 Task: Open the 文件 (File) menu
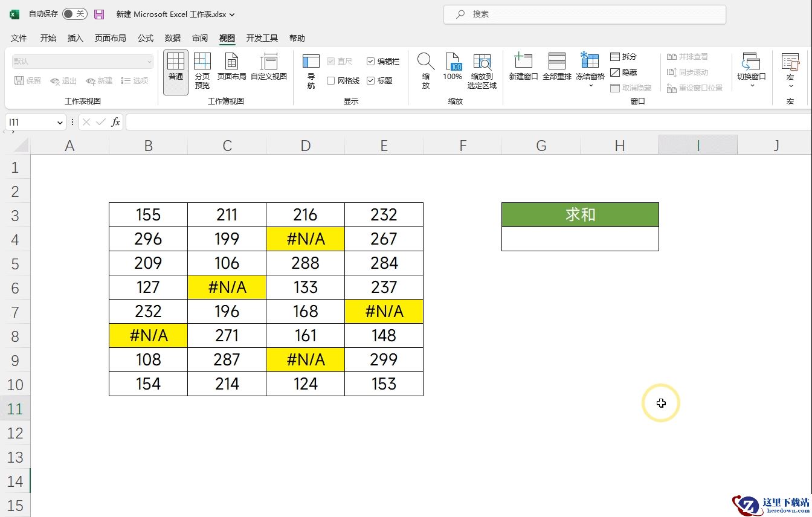click(x=19, y=38)
